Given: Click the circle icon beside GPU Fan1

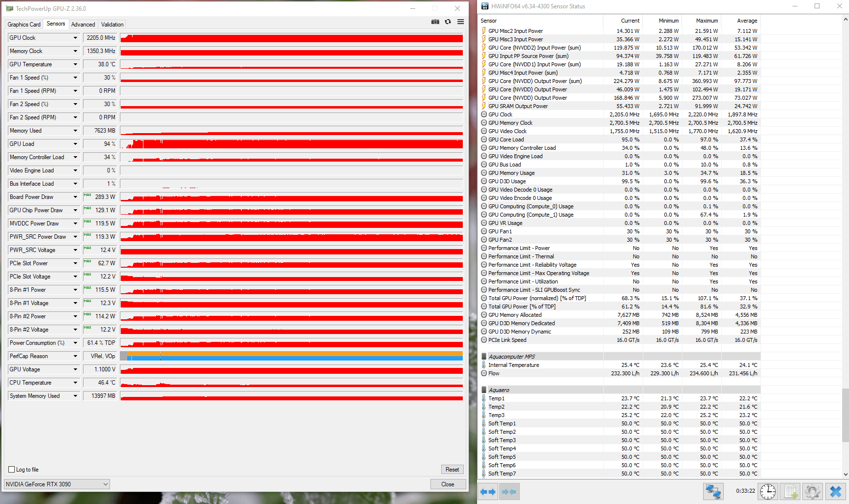Looking at the screenshot, I should 484,231.
